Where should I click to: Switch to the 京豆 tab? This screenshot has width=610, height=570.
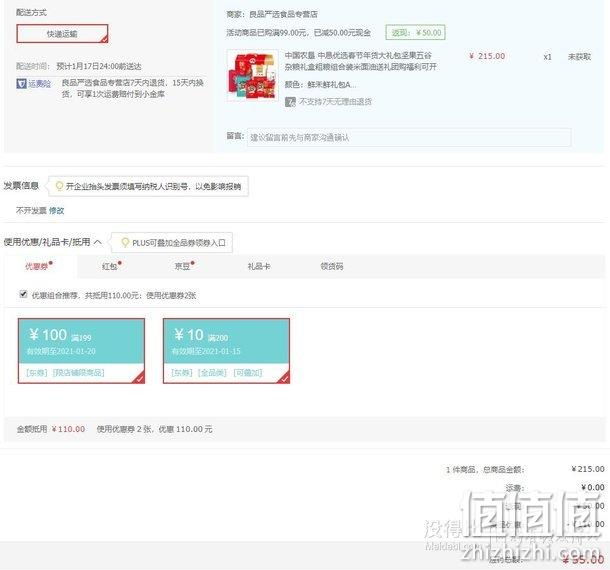click(182, 266)
